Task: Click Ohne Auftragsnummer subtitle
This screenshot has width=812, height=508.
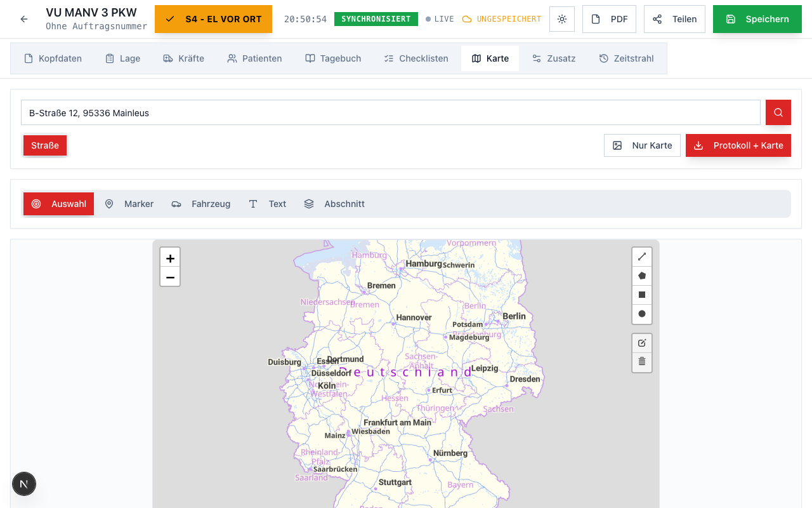Action: point(96,27)
